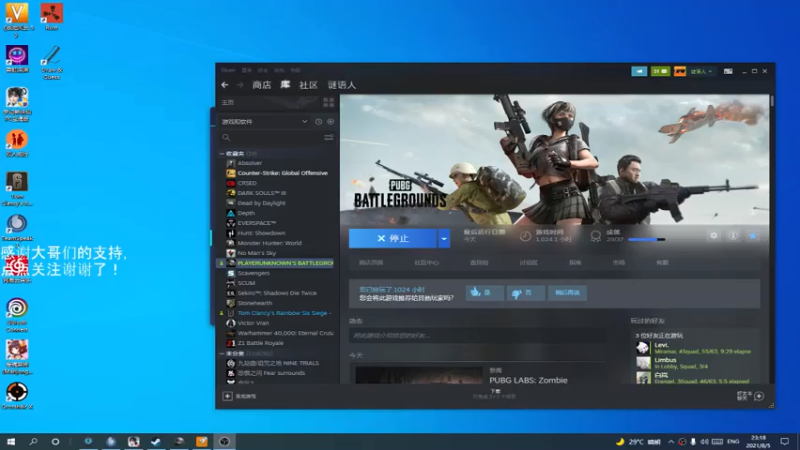Click the library search magnifier icon
Viewport: 800px width, 450px height.
(226, 137)
